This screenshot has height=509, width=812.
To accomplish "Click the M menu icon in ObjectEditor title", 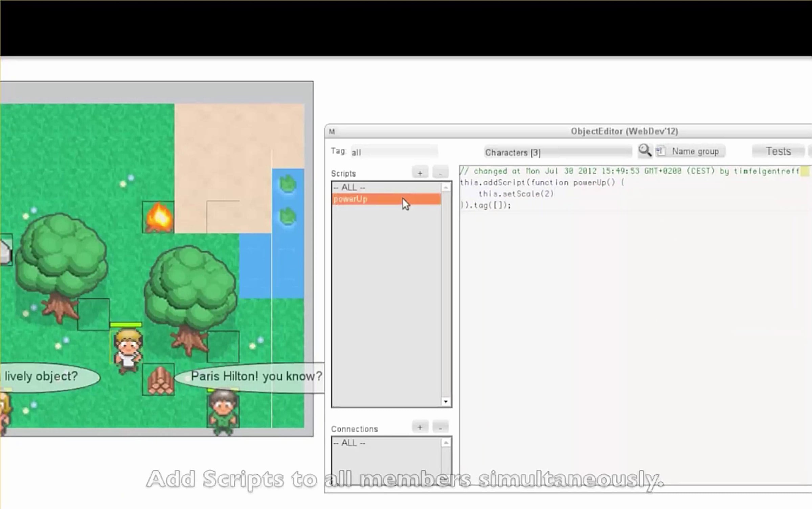I will point(332,132).
